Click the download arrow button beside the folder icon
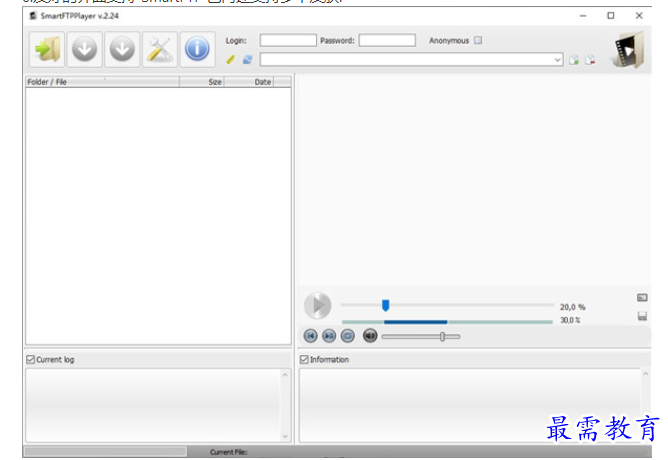668x460 pixels. [x=84, y=49]
